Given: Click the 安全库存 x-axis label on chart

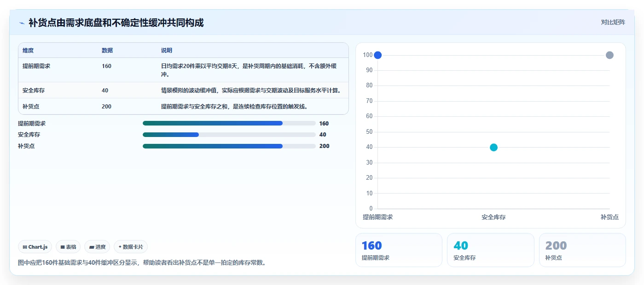Looking at the screenshot, I should click(493, 217).
